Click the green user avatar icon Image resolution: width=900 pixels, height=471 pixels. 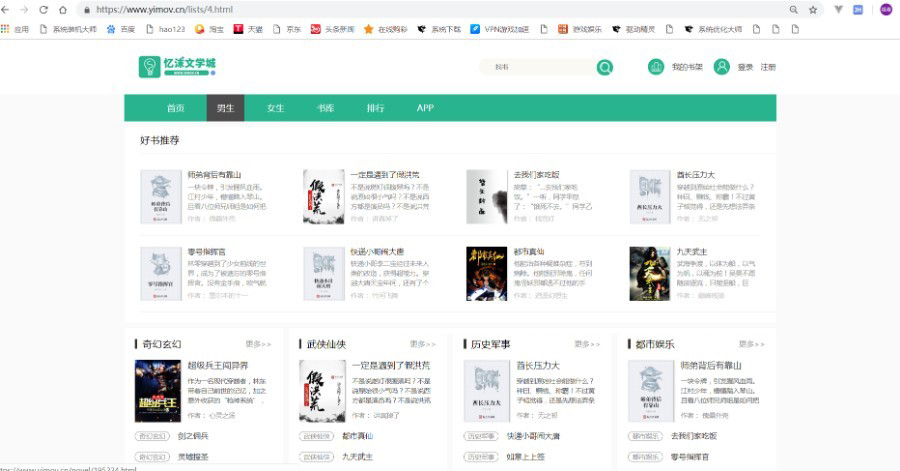click(721, 67)
